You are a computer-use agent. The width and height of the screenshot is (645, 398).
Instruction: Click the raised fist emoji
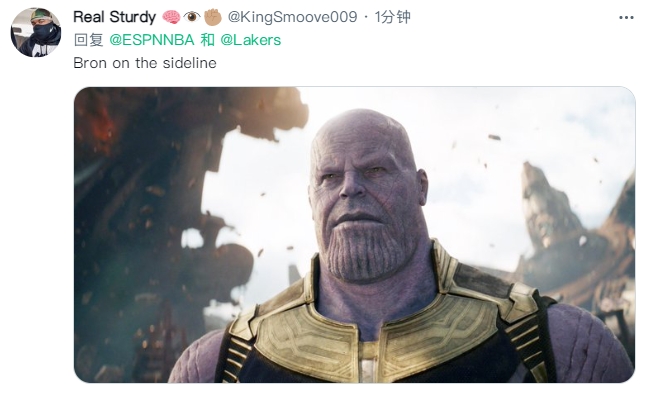pos(213,17)
